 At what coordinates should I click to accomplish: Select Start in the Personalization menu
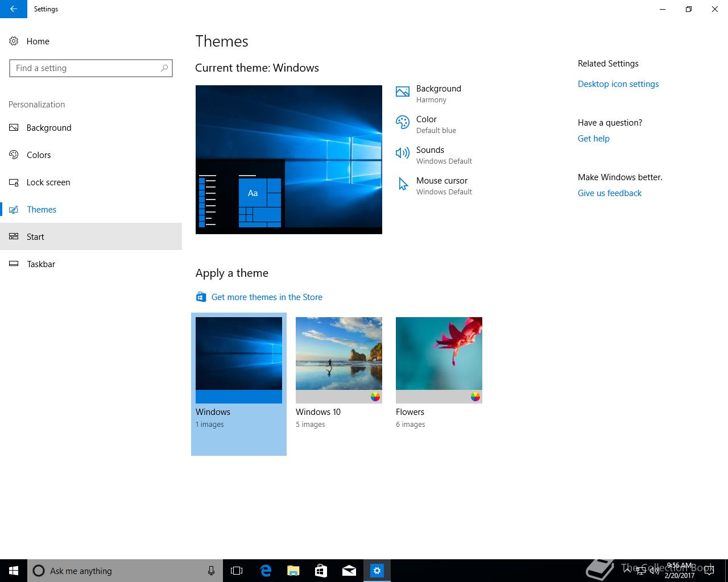tap(91, 236)
